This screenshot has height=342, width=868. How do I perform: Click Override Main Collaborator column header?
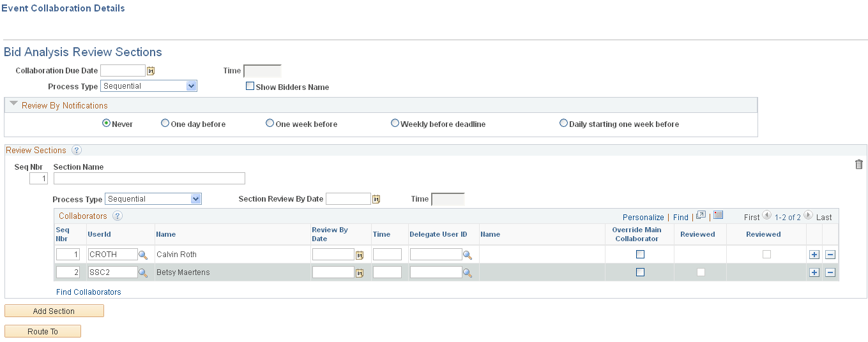pyautogui.click(x=637, y=234)
